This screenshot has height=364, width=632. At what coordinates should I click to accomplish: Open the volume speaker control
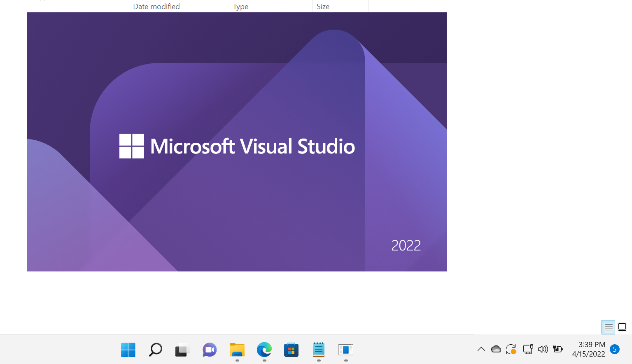[543, 350]
